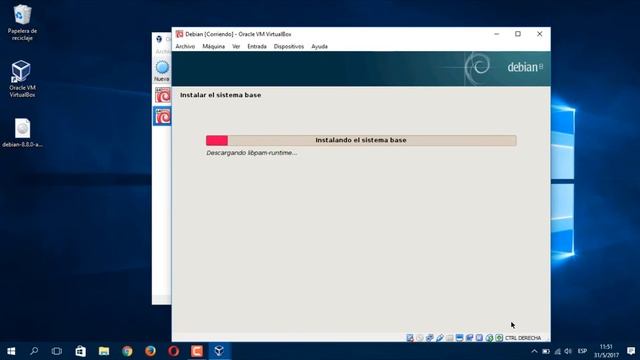The height and width of the screenshot is (360, 640).
Task: Click the 'Descargando libpam-runtime...' status text
Action: pos(251,153)
